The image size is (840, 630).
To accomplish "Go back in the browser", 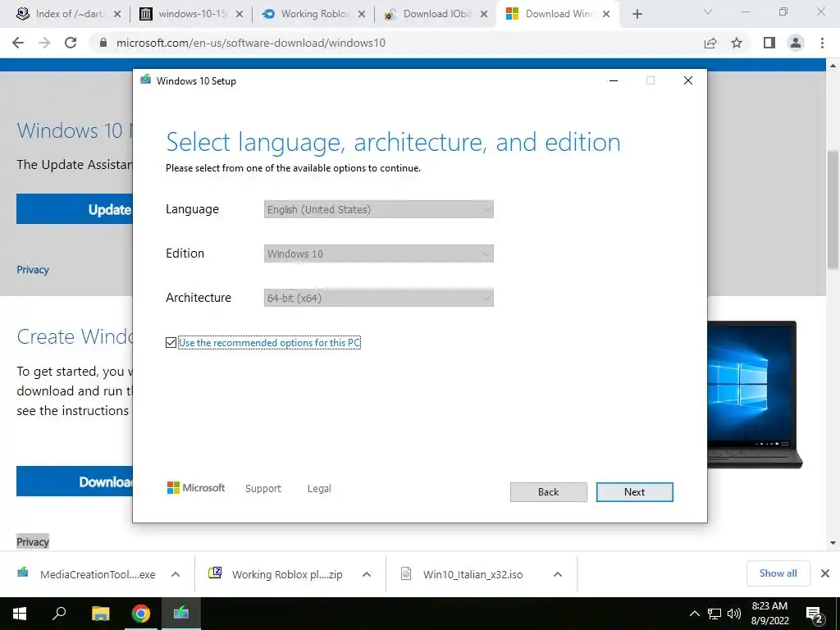I will (x=18, y=43).
